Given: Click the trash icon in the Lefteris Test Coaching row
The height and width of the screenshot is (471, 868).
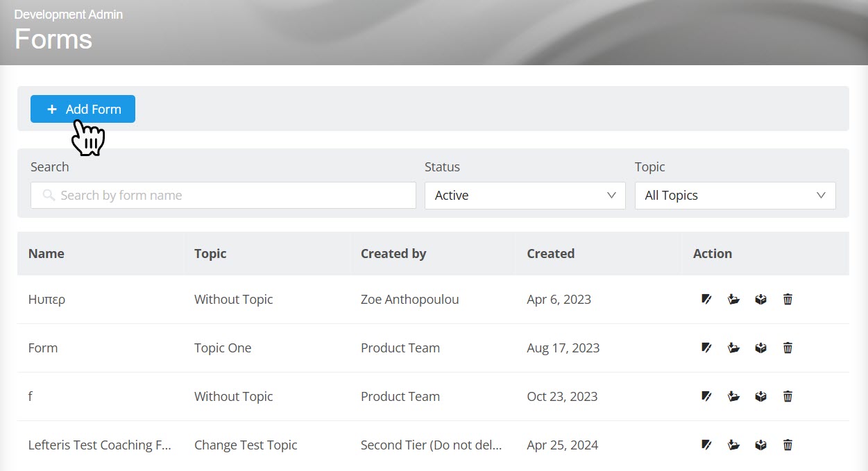Looking at the screenshot, I should (x=788, y=445).
